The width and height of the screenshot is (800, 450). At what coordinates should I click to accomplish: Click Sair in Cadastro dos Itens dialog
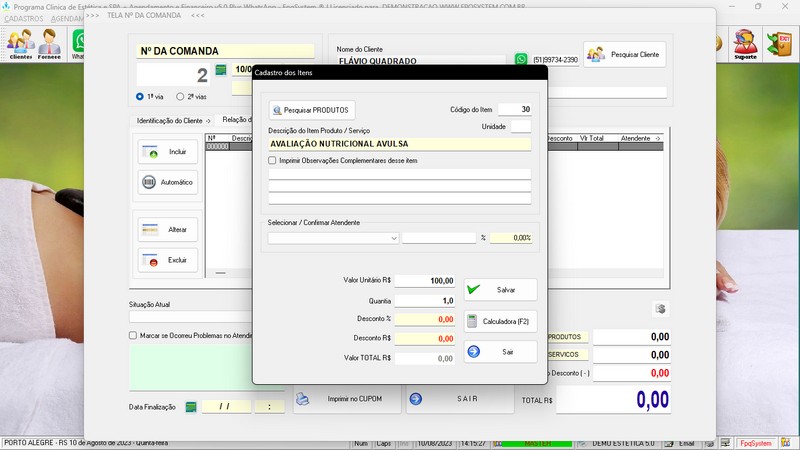(500, 352)
